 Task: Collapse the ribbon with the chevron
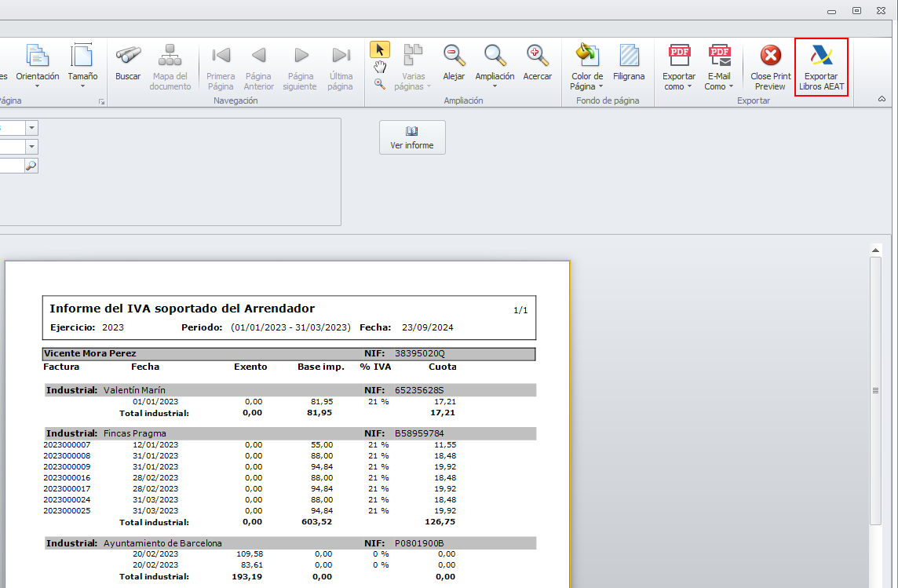tap(882, 100)
